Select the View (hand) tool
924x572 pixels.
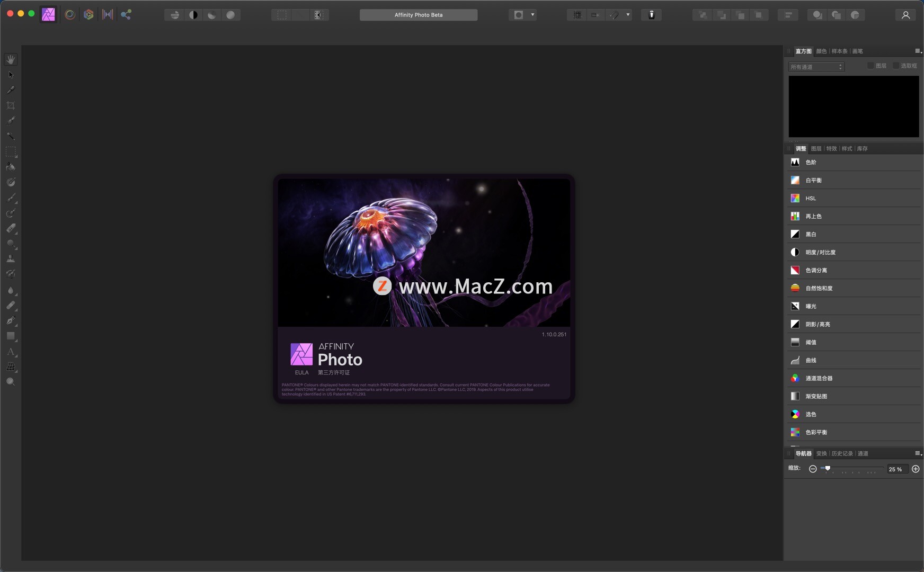click(11, 60)
